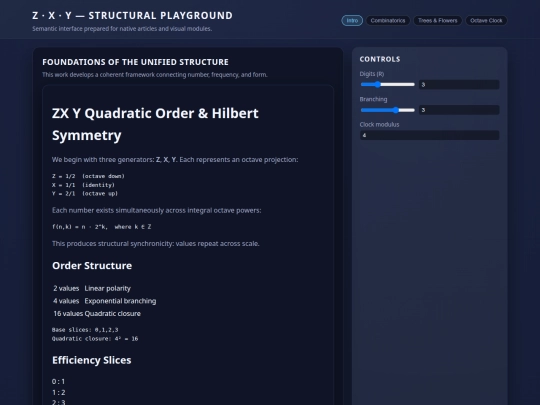
Task: Click the '2 values Linear polarity' row
Action: 92,288
